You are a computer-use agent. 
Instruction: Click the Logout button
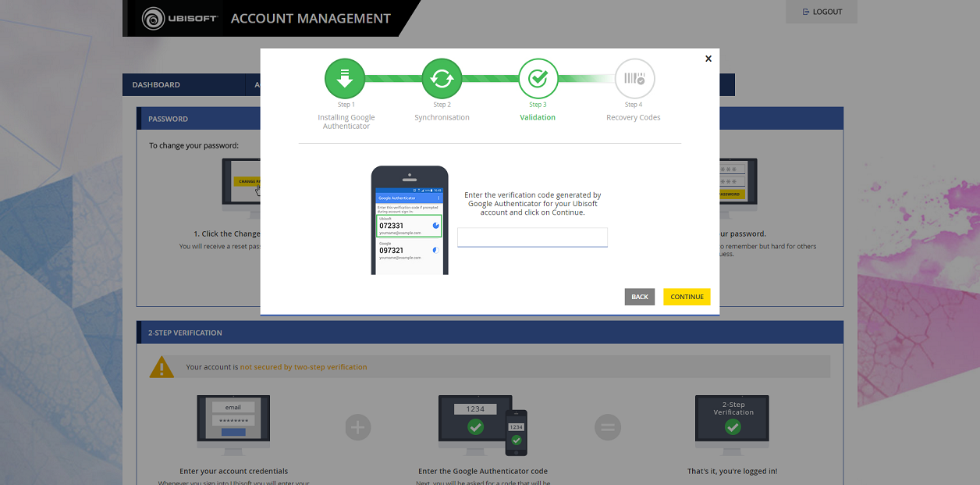point(822,12)
